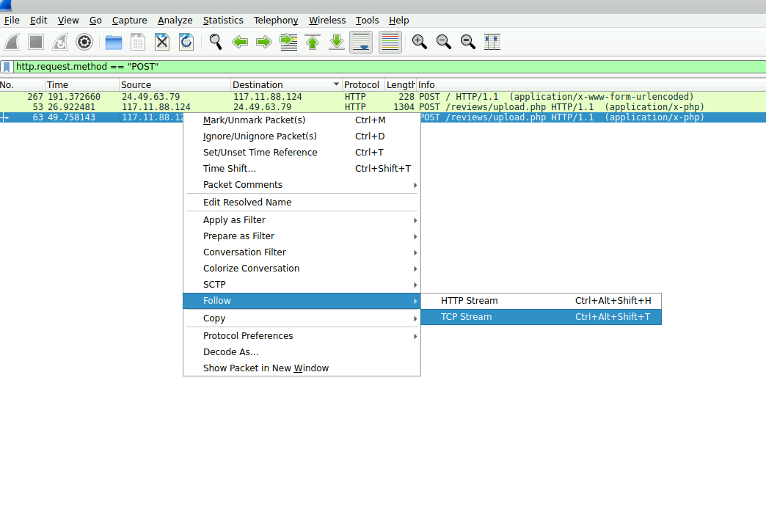
Task: Open the Tools menu
Action: pyautogui.click(x=367, y=21)
